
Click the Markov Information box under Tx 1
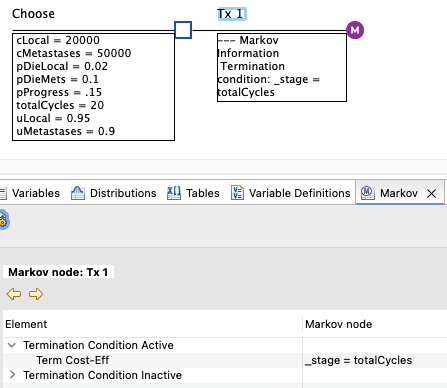(x=282, y=67)
